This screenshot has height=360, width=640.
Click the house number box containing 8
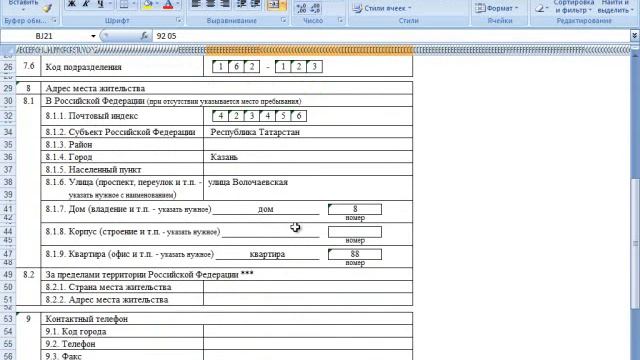355,209
